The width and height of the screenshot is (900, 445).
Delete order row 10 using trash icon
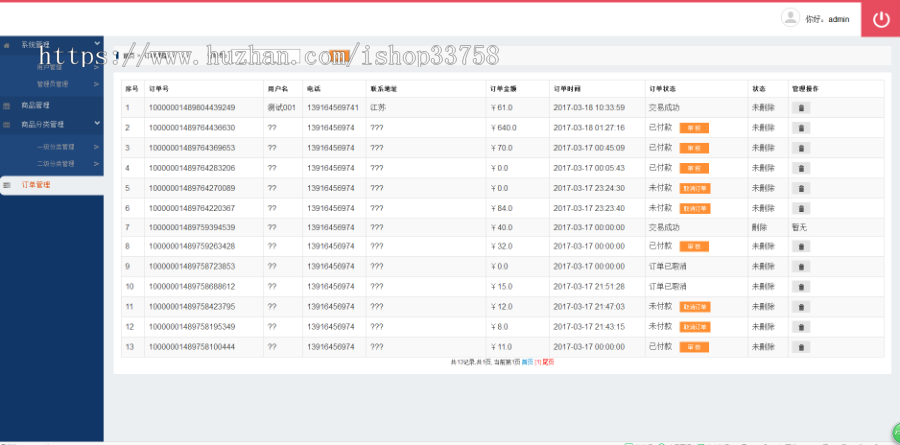(x=801, y=287)
